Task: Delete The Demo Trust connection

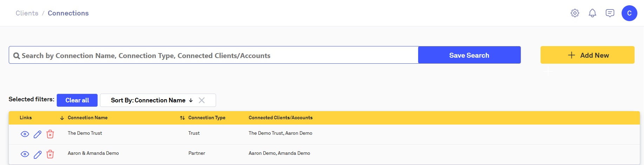Action: click(x=50, y=134)
